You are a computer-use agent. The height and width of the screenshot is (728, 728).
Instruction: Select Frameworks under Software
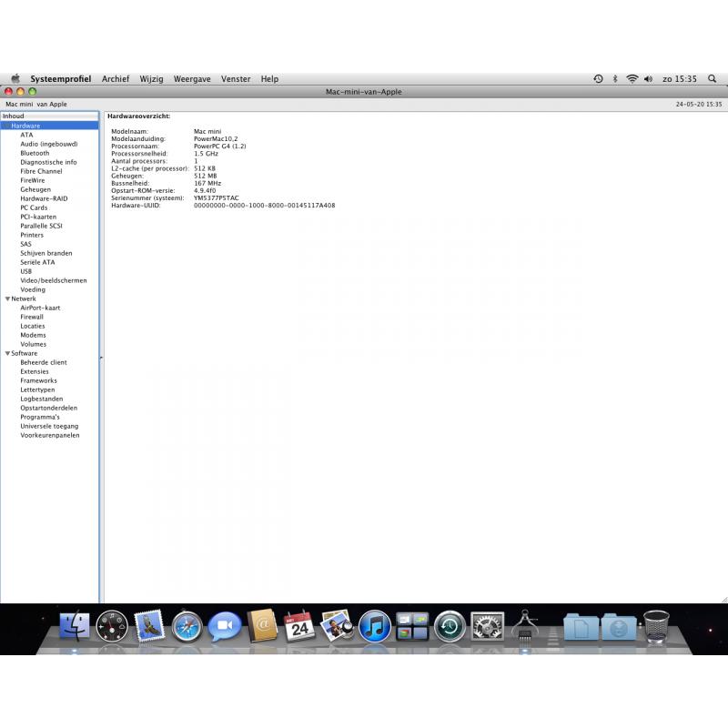(38, 380)
